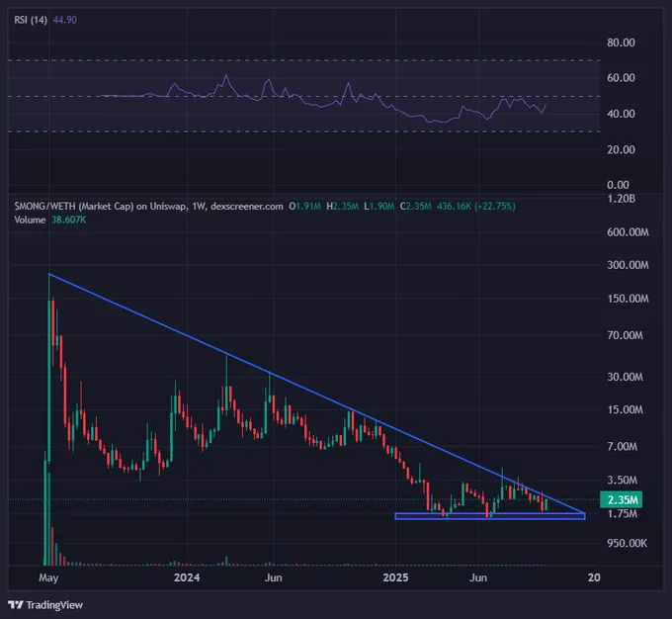Click the 30.00M price axis label

coord(625,377)
